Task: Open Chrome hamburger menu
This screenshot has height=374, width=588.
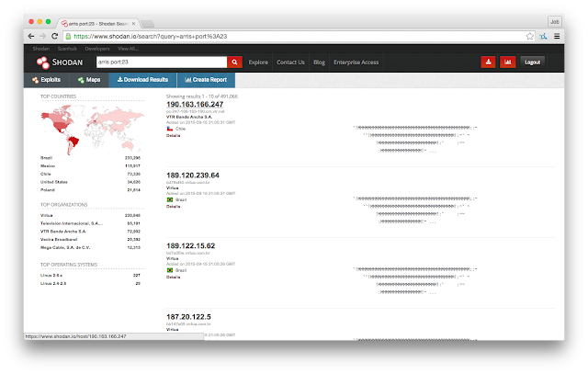Action: point(557,37)
